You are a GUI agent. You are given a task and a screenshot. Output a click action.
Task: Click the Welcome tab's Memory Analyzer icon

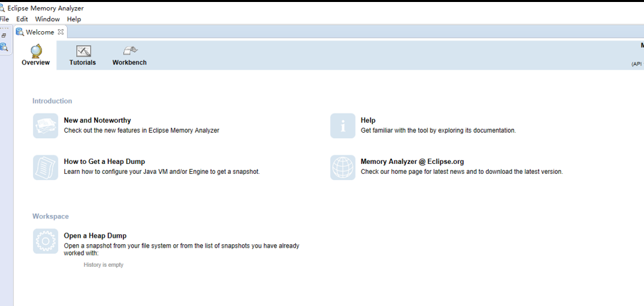pos(20,32)
